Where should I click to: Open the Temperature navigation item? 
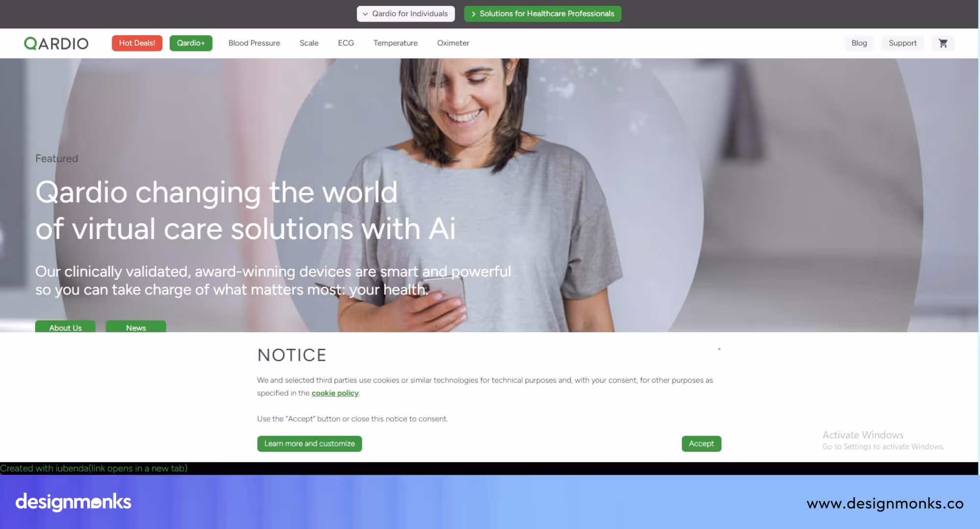point(395,43)
